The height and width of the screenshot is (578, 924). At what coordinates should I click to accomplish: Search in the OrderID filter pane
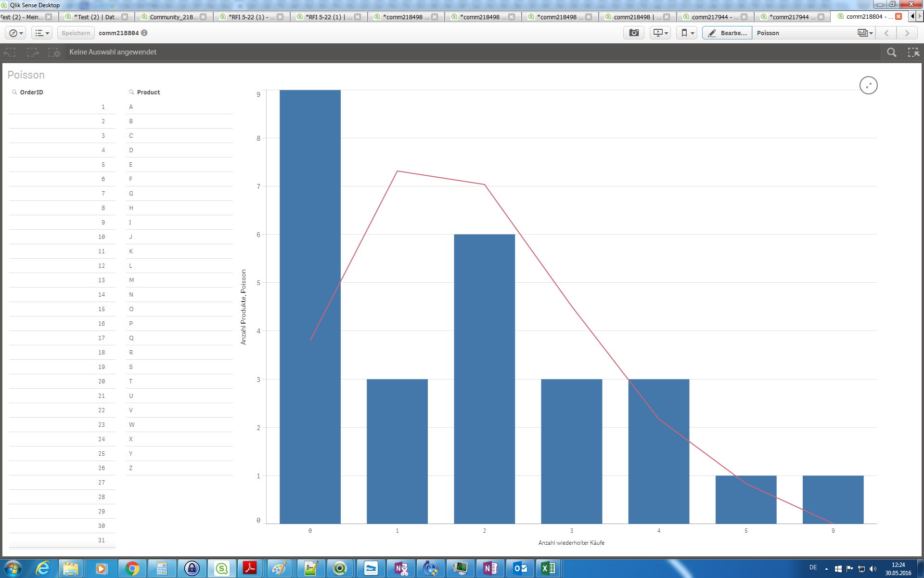click(x=14, y=92)
